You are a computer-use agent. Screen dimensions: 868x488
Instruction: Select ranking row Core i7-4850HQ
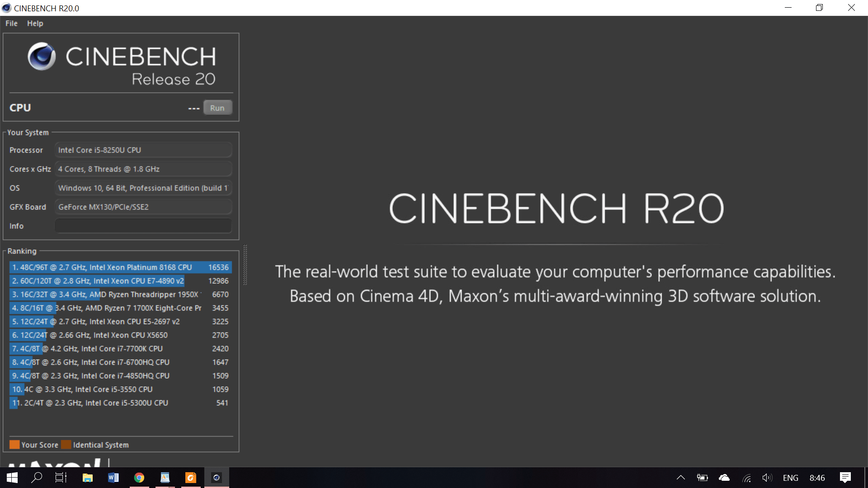(121, 376)
